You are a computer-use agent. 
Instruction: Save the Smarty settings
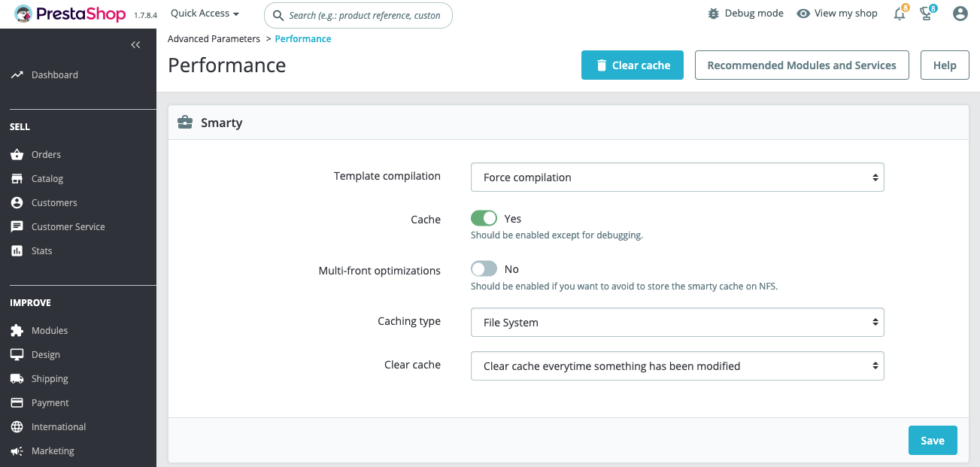(x=933, y=441)
